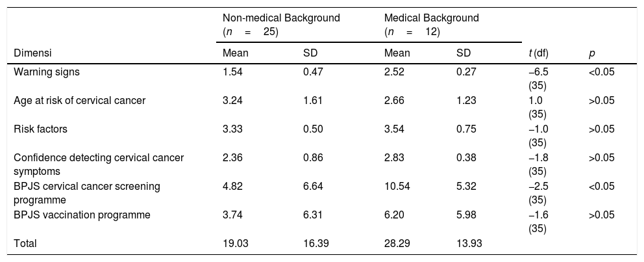Select the 'Medical Background' group header
Image resolution: width=644 pixels, height=262 pixels.
click(431, 18)
